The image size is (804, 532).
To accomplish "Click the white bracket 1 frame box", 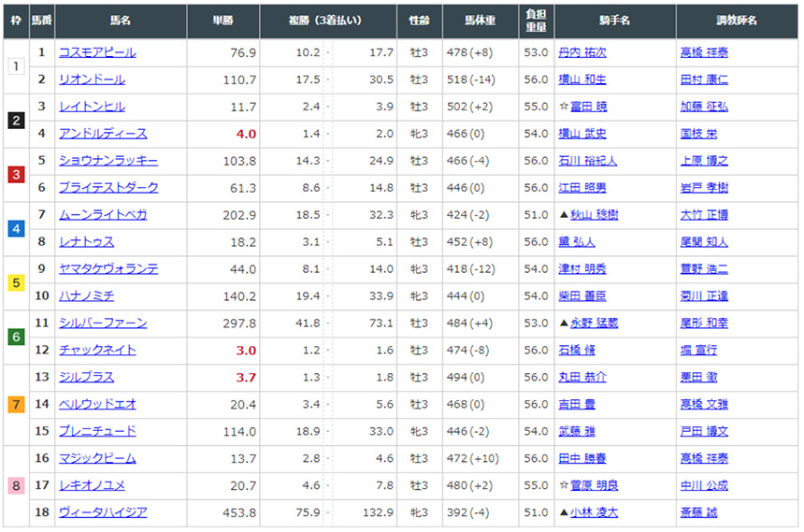I will 16,65.
